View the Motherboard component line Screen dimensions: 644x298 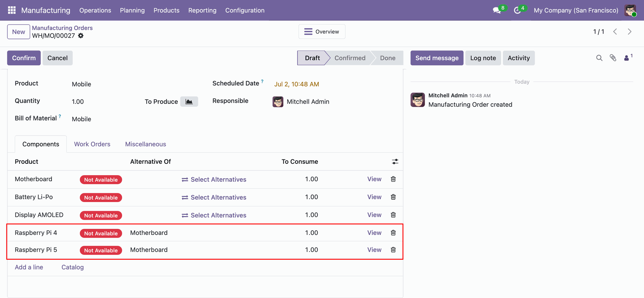tap(374, 179)
